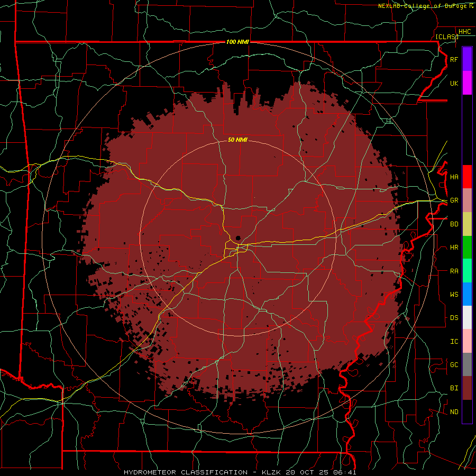Click the RA legend label
This screenshot has width=476, height=476.
(x=454, y=271)
